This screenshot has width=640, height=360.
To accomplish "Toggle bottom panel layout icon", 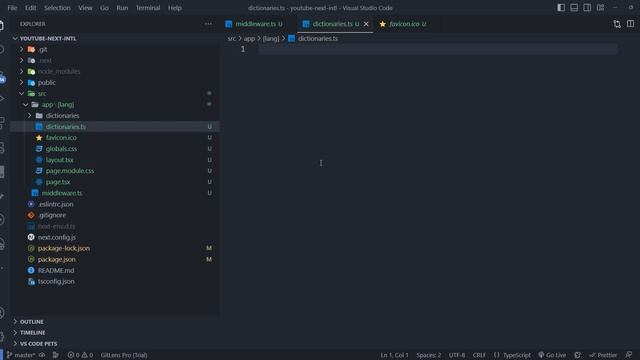I will pos(574,8).
